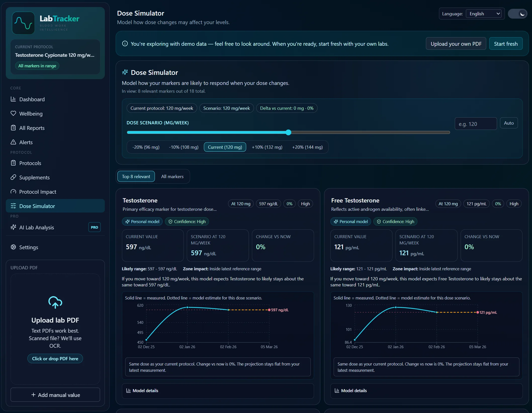532x413 pixels.
Task: Click the Wellbeing heart icon
Action: point(13,114)
